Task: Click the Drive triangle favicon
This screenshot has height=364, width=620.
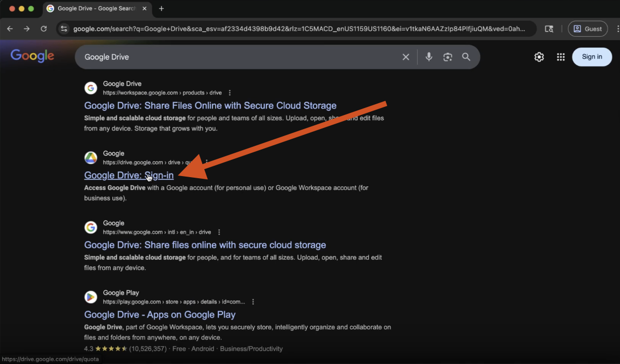Action: tap(91, 158)
